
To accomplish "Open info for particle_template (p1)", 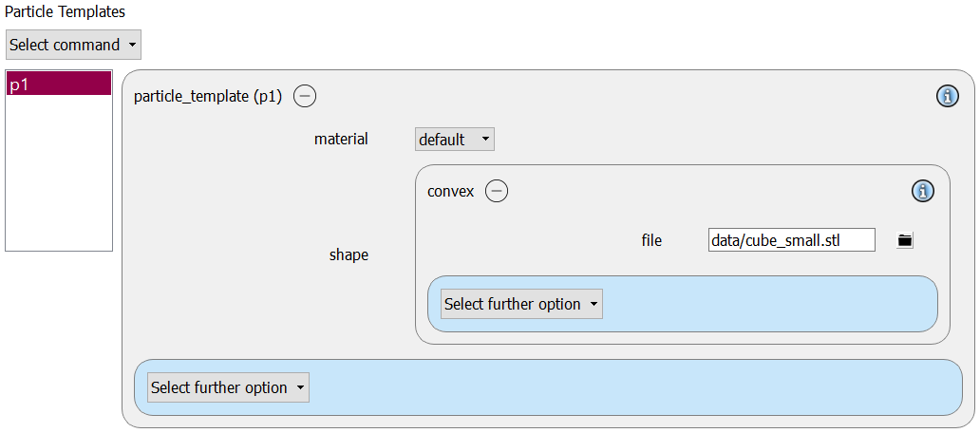I will pos(948,96).
